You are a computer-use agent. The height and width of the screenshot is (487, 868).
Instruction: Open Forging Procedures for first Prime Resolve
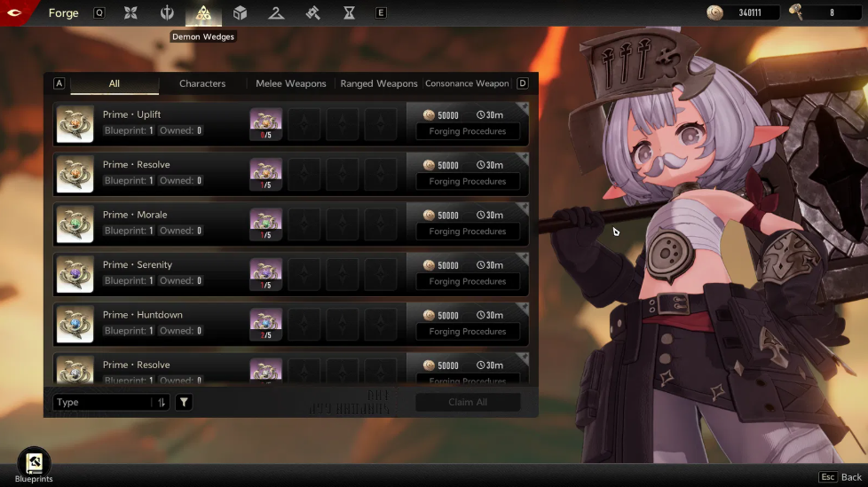[468, 182]
